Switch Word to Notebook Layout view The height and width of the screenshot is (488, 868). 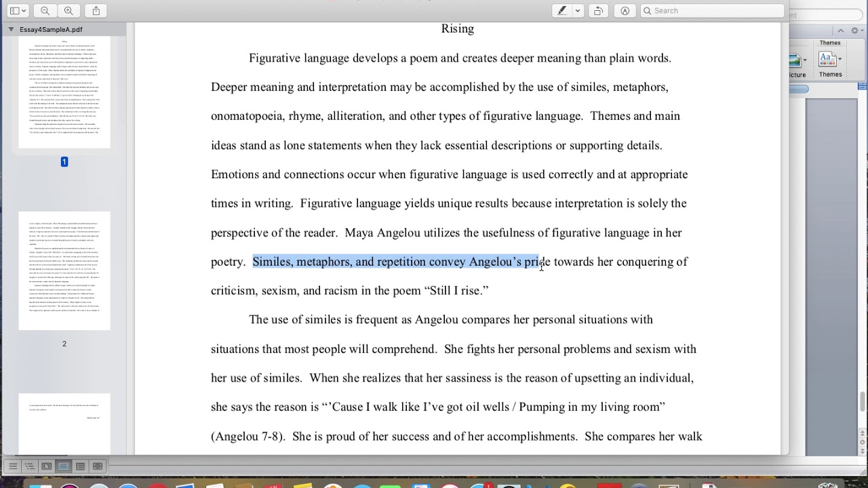point(80,466)
